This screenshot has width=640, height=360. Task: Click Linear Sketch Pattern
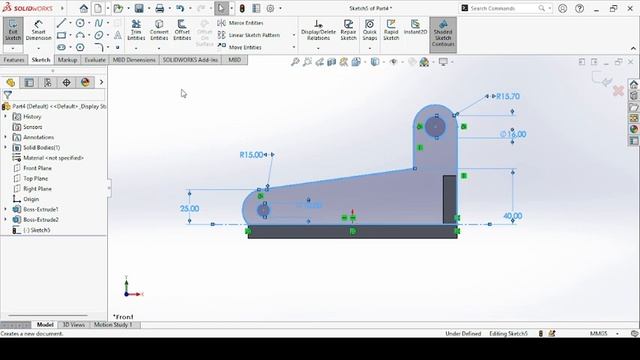[x=249, y=35]
